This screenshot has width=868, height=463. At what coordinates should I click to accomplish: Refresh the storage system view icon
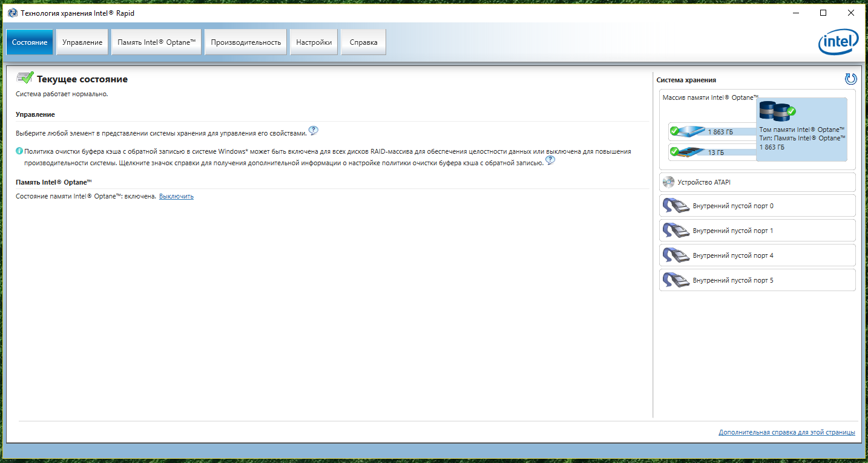tap(850, 79)
